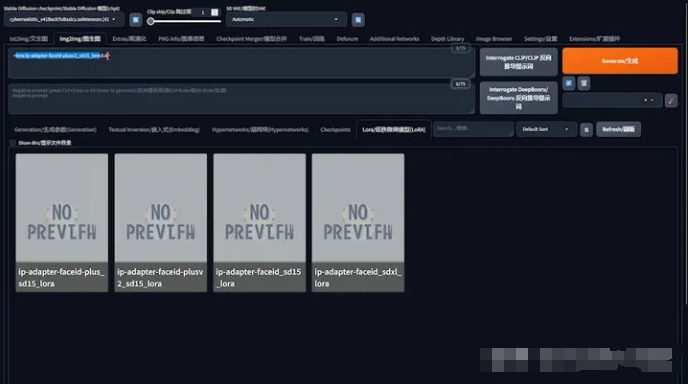Refresh the checkpoint list with the blue icon
The width and height of the screenshot is (688, 384).
click(136, 20)
